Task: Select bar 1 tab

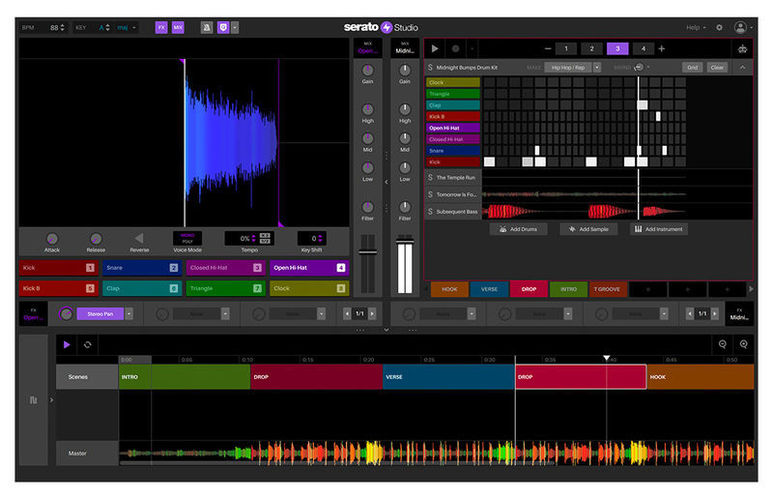Action: [x=566, y=49]
